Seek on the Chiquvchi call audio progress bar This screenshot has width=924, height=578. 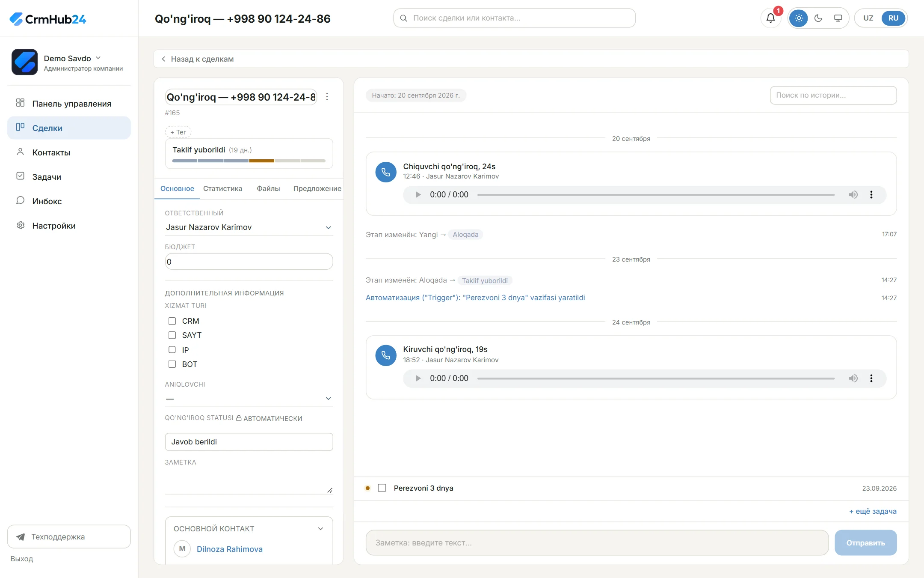point(656,195)
